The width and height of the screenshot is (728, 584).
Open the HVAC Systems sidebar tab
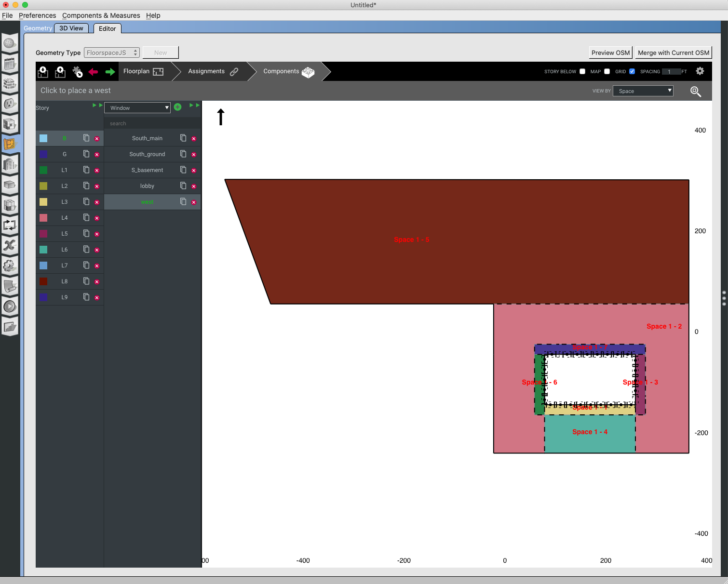[x=10, y=225]
